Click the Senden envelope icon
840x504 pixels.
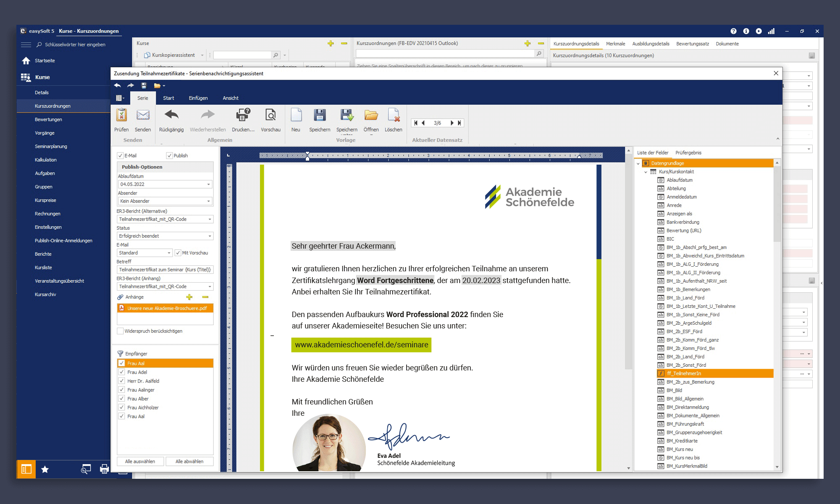point(143,115)
